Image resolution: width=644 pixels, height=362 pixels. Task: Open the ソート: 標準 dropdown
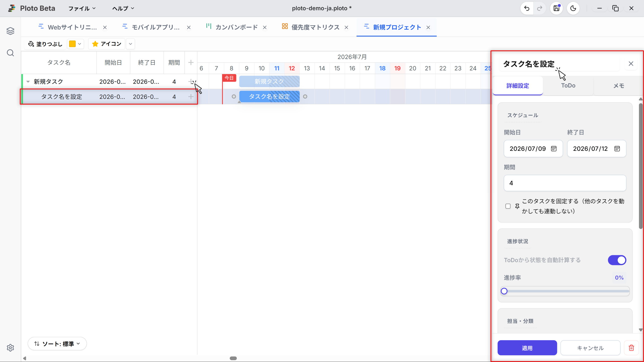[57, 344]
